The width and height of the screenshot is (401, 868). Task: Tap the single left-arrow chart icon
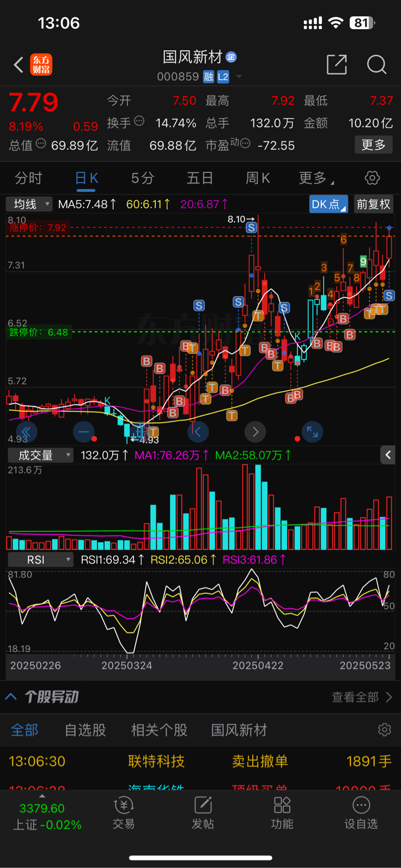(x=198, y=432)
